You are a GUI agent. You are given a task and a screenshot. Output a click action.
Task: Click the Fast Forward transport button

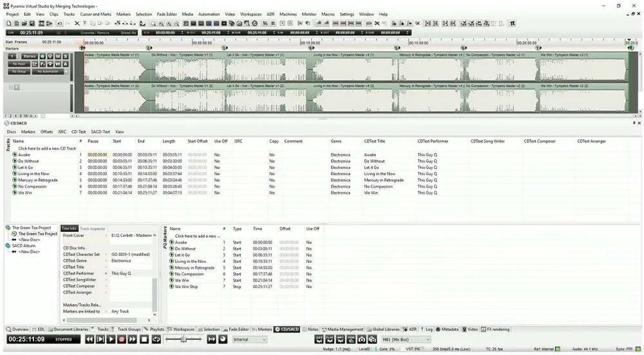point(132,340)
